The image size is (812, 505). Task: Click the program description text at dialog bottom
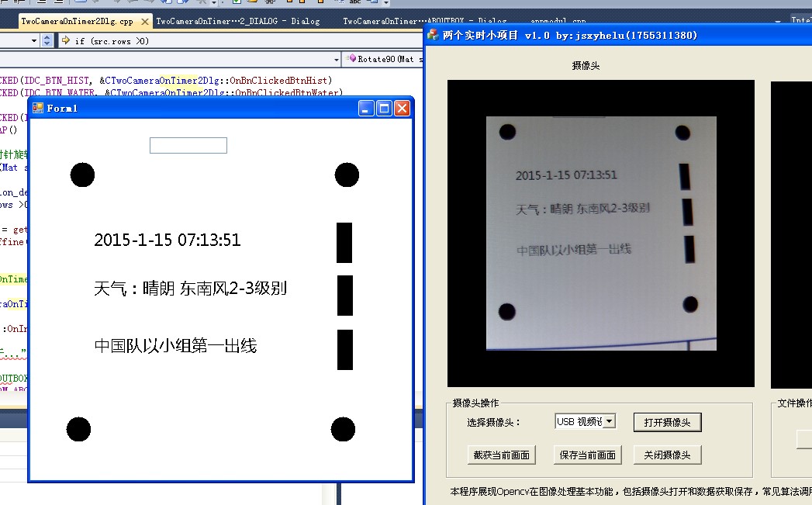(x=631, y=492)
